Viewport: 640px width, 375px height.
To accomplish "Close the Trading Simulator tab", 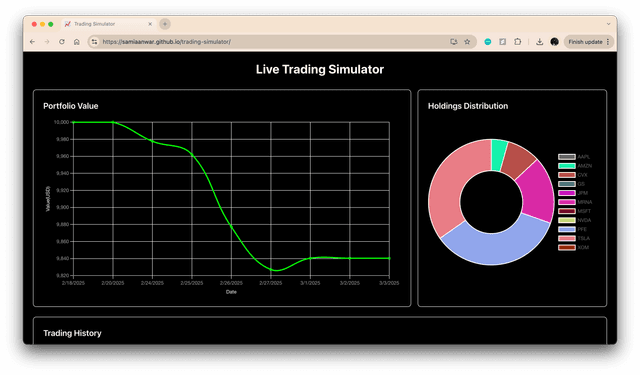I will [x=150, y=24].
